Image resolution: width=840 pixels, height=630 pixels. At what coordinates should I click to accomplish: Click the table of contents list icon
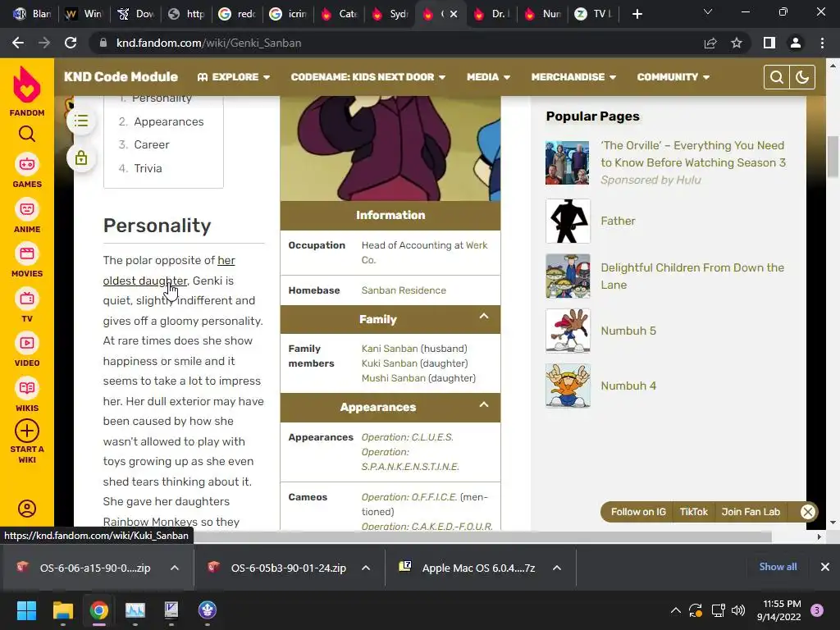point(81,121)
